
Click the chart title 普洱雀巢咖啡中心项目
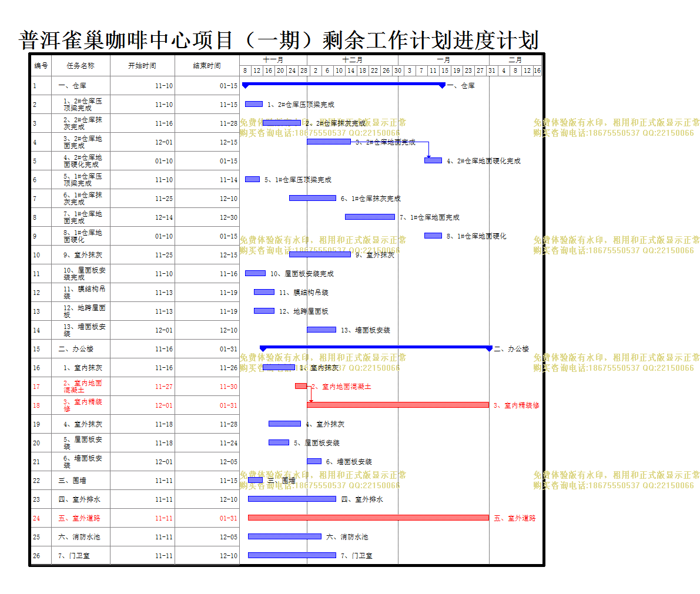(x=279, y=40)
